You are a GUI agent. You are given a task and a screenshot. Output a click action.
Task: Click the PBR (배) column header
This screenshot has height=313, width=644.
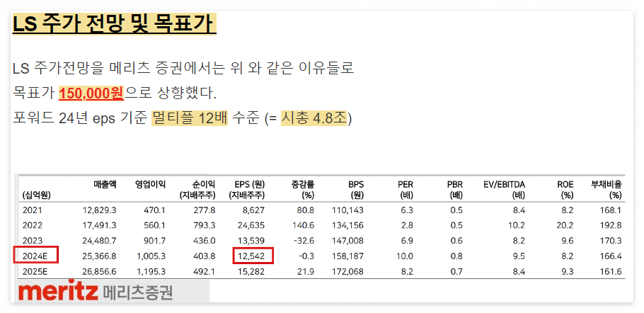tap(454, 190)
